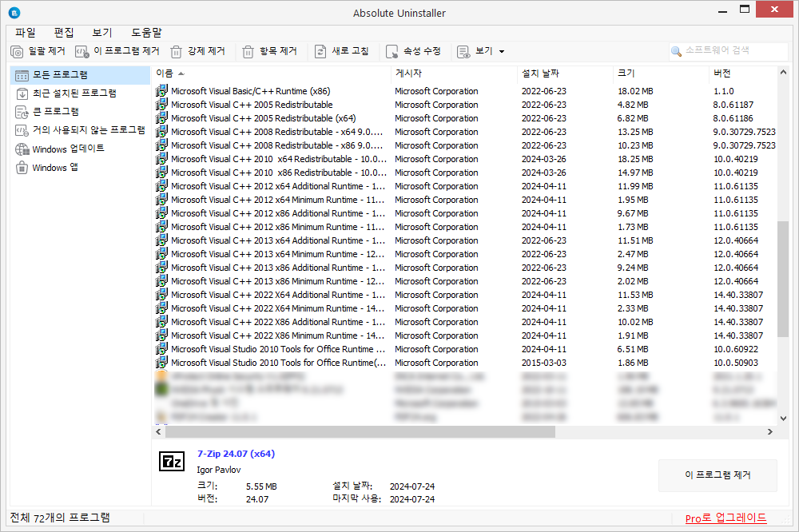Click icon of Visual C++ 2013 x86 Additional Runtime
Viewport: 799px width, 532px height.
coord(161,267)
